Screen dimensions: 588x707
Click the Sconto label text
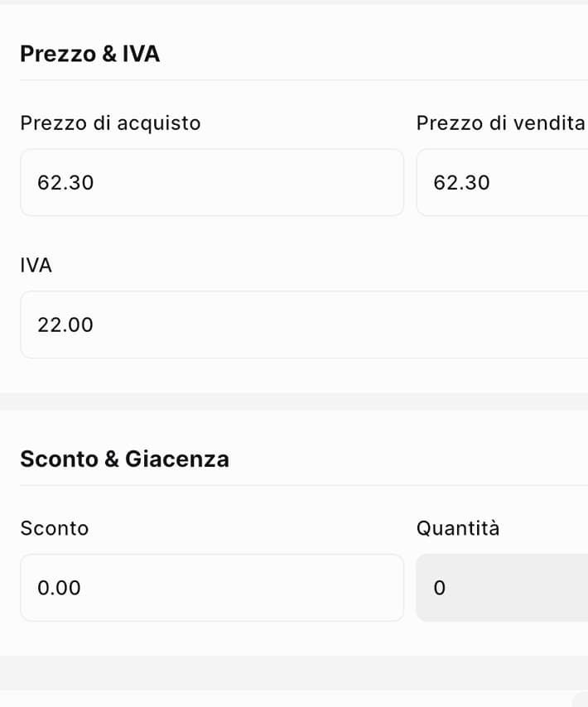tap(55, 528)
